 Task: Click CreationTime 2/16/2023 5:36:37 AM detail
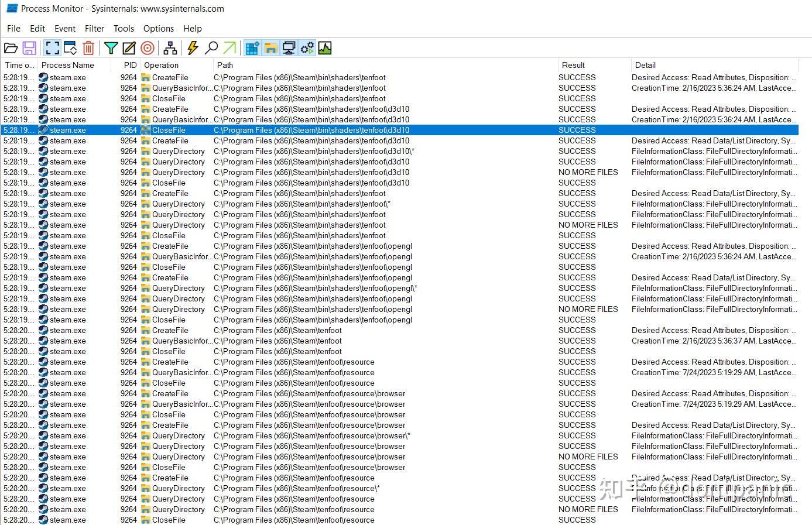coord(714,341)
